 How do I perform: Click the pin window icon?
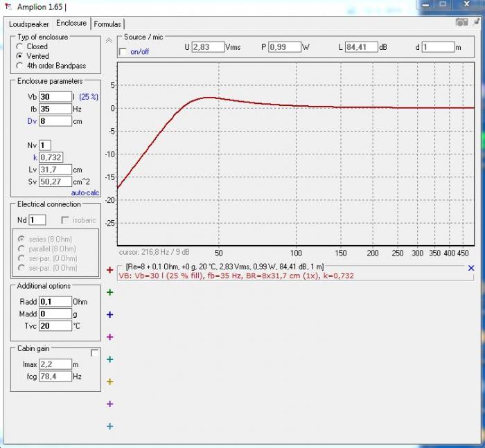pos(477,22)
